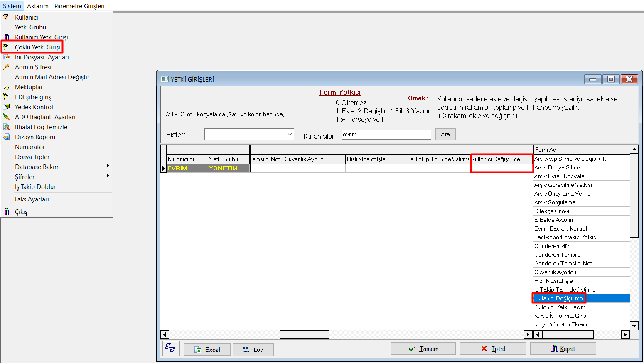The image size is (644, 363).
Task: Click the İthalat Log Temizle icon
Action: [6, 127]
